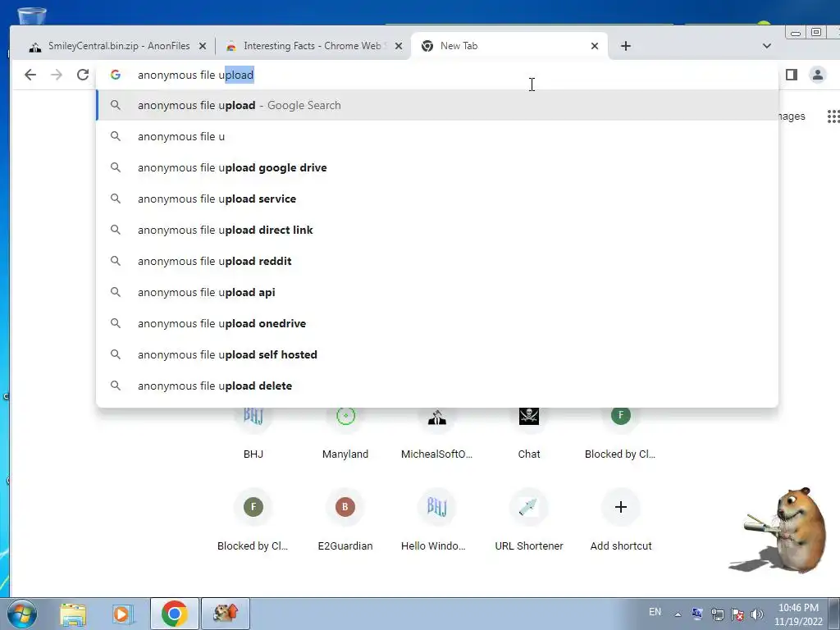Open a new tab with plus button

click(626, 46)
